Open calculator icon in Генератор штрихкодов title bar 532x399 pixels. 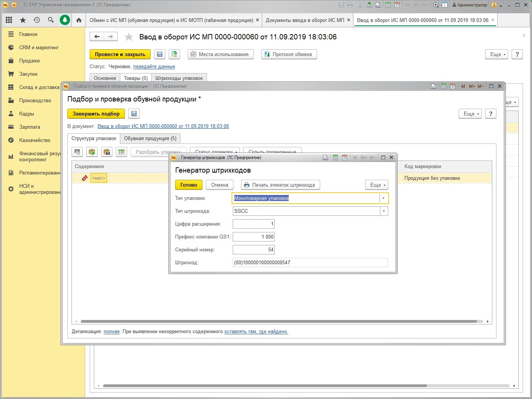pyautogui.click(x=335, y=157)
